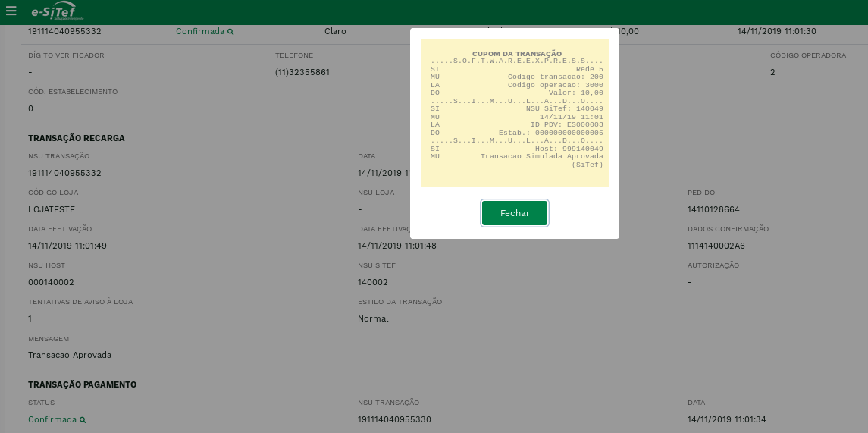
Task: Click the Tentativas de Aviso à Loja label
Action: click(80, 303)
